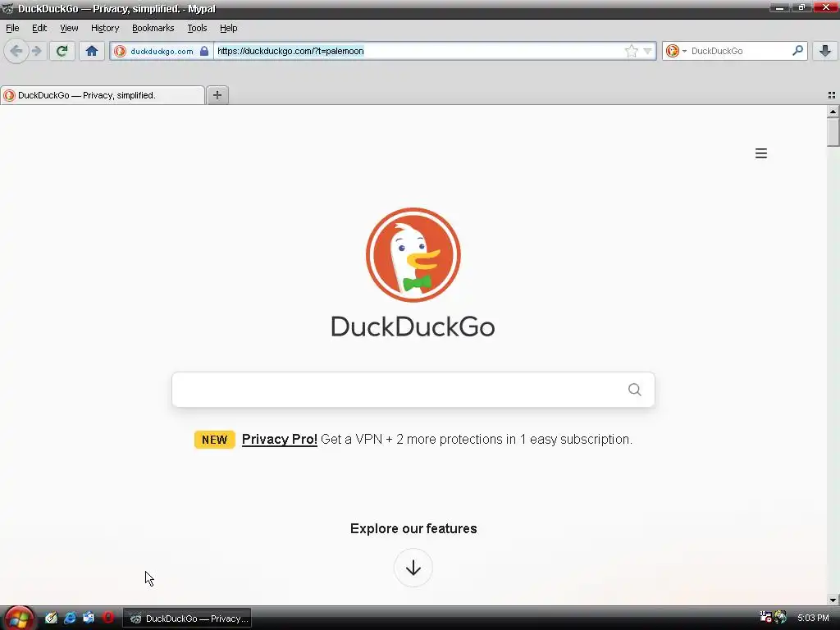The width and height of the screenshot is (840, 630).
Task: Click the DuckDuckGo duck logo
Action: tap(413, 255)
